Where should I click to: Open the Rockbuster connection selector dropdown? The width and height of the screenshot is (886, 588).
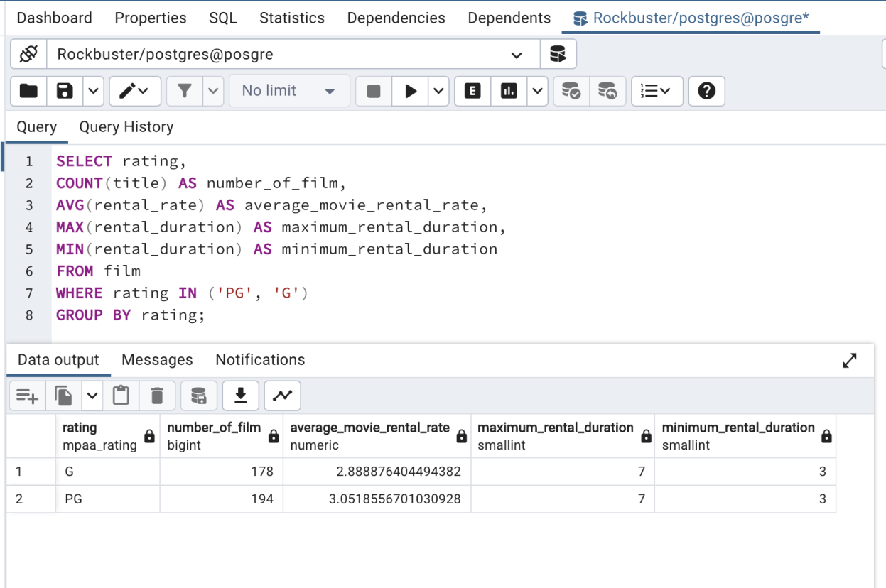pos(517,54)
